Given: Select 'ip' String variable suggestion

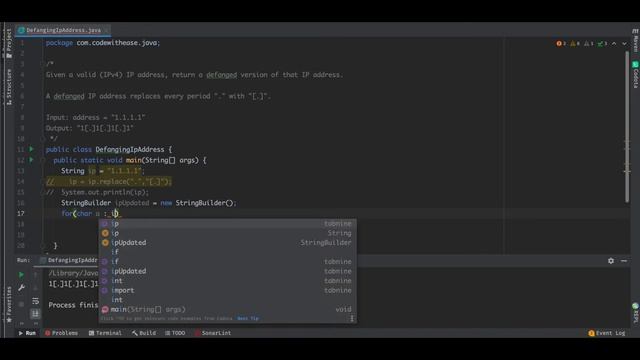Looking at the screenshot, I should (x=228, y=233).
